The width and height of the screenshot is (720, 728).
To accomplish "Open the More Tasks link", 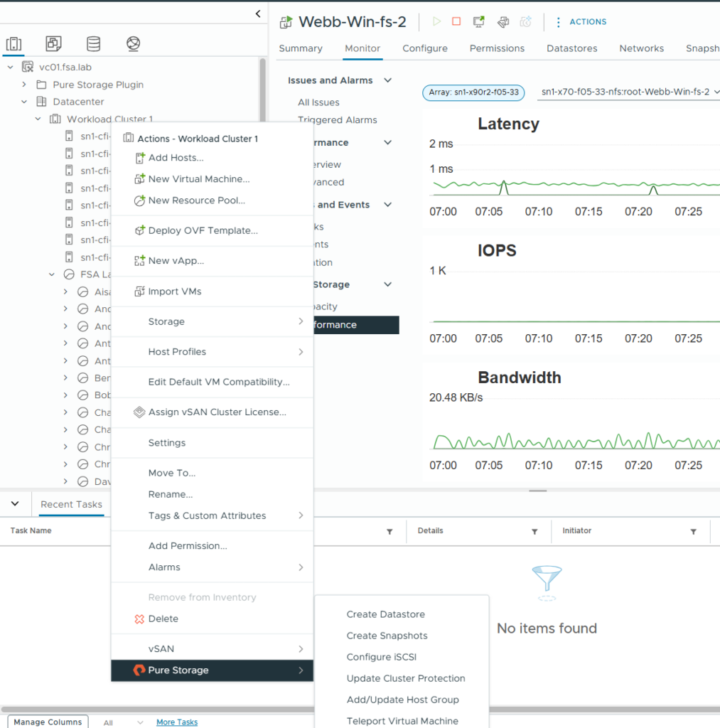I will click(177, 722).
